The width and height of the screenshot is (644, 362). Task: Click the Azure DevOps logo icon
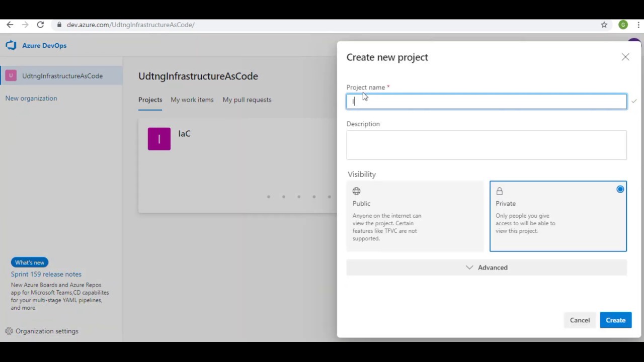[11, 45]
